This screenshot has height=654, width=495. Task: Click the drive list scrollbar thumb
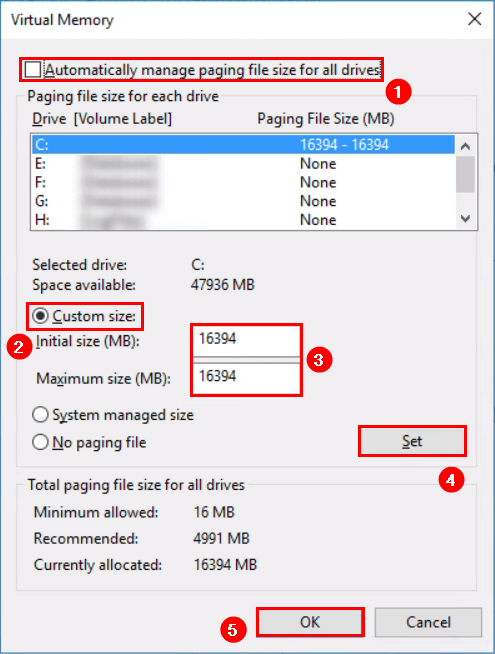click(x=465, y=174)
